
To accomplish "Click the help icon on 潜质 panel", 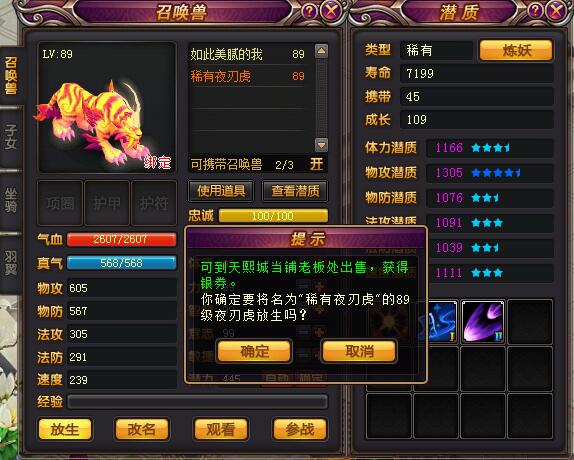I will pyautogui.click(x=535, y=11).
